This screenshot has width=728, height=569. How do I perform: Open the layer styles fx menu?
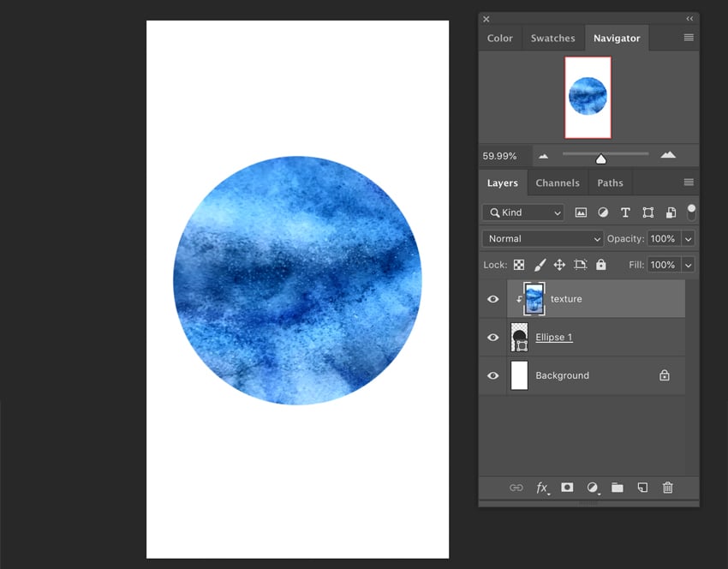pos(541,488)
